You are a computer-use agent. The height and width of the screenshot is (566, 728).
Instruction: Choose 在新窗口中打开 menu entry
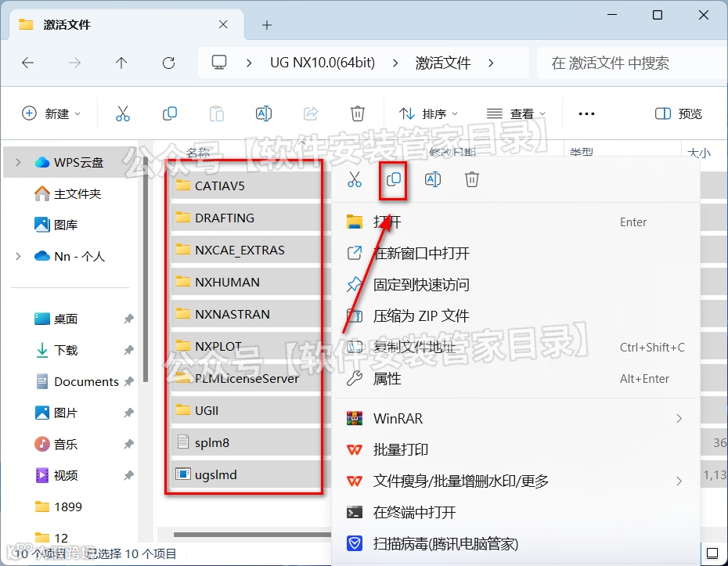point(515,253)
